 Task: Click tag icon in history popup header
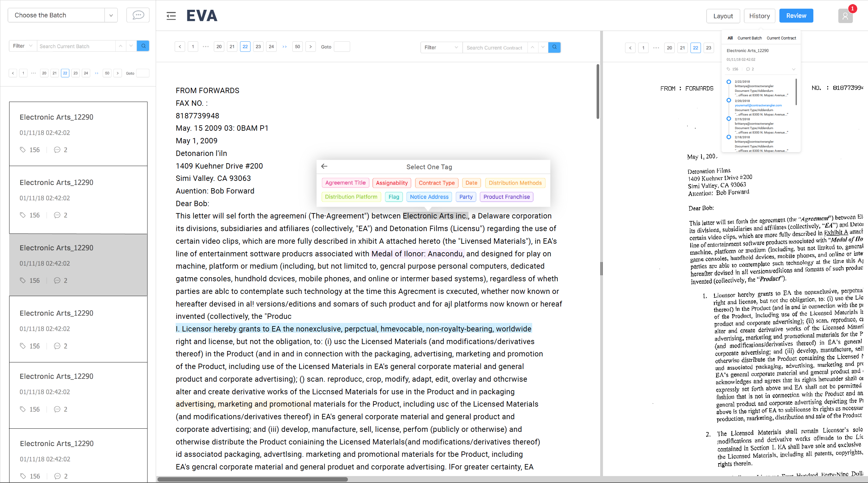pyautogui.click(x=728, y=69)
